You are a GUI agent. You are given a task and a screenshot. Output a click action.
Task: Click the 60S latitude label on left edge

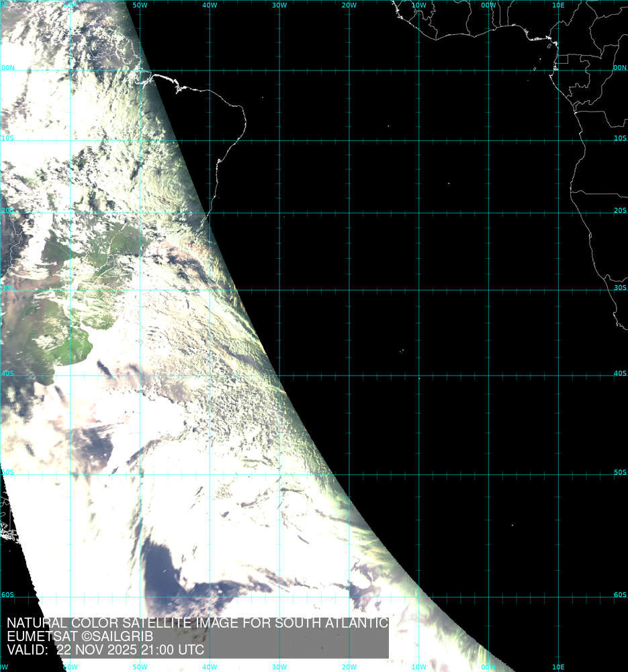coord(8,595)
